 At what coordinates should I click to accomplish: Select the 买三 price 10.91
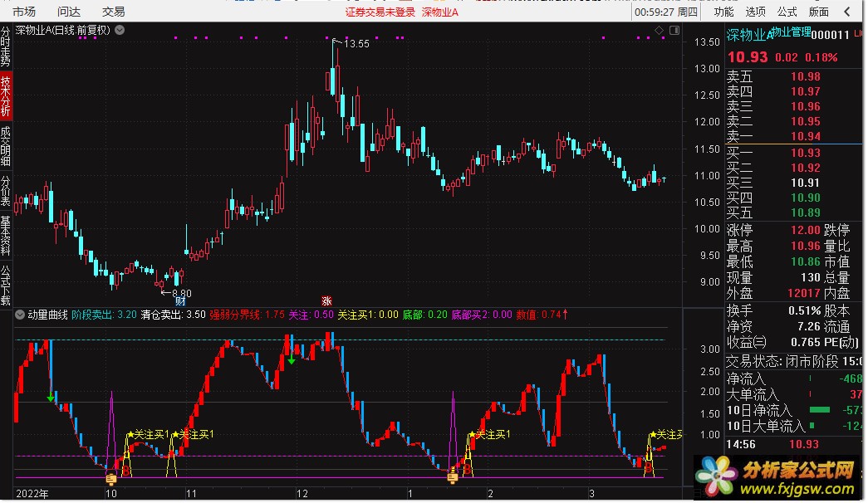pos(806,183)
